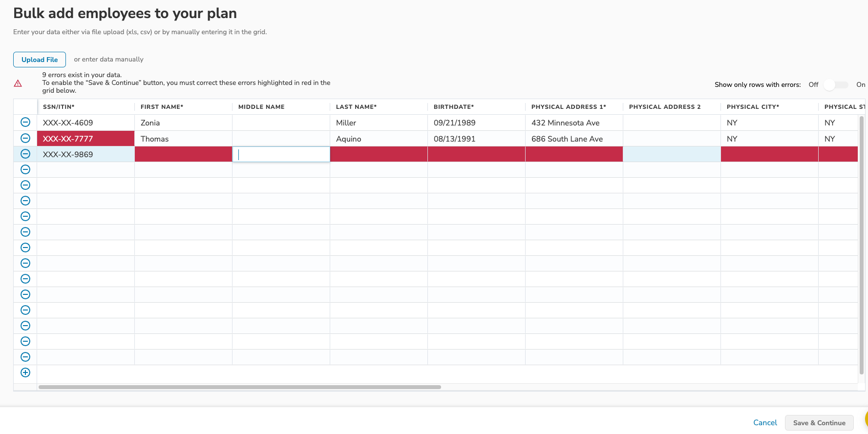Screen dimensions: 868x434
Task: Click the horizontal scrollbar of the grid
Action: point(239,387)
